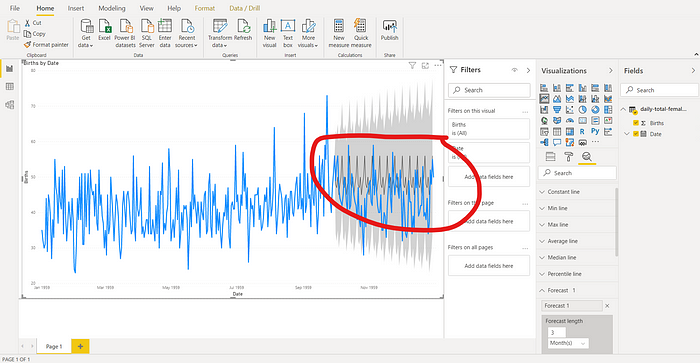Image resolution: width=700 pixels, height=363 pixels.
Task: Open the Recent sources dropdown
Action: 187,33
